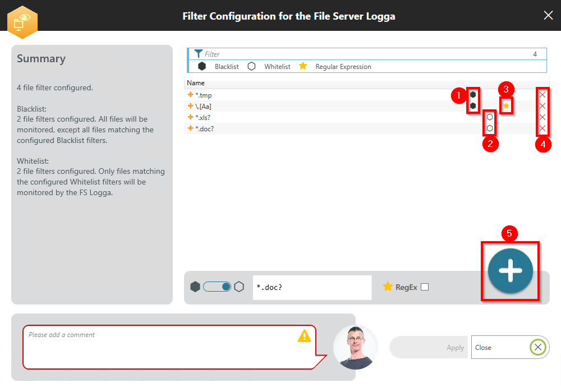This screenshot has height=392, width=561.
Task: Expand the \.[Aa] filter entry
Action: 190,106
